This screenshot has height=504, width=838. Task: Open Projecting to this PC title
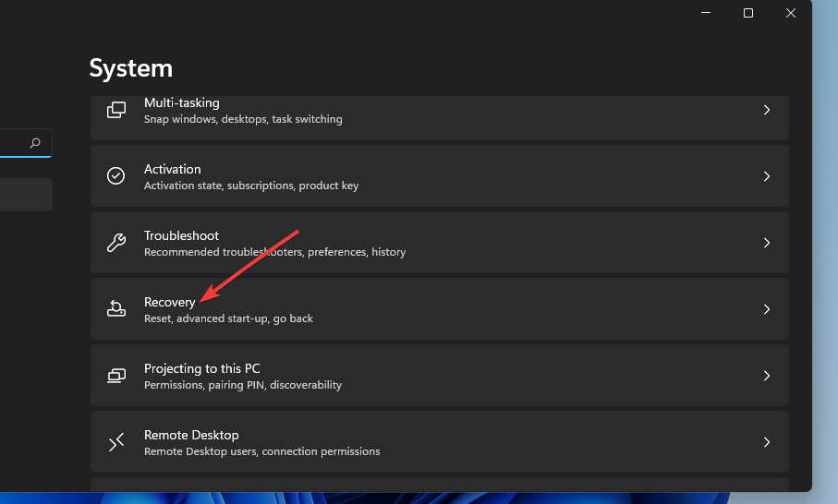tap(202, 368)
